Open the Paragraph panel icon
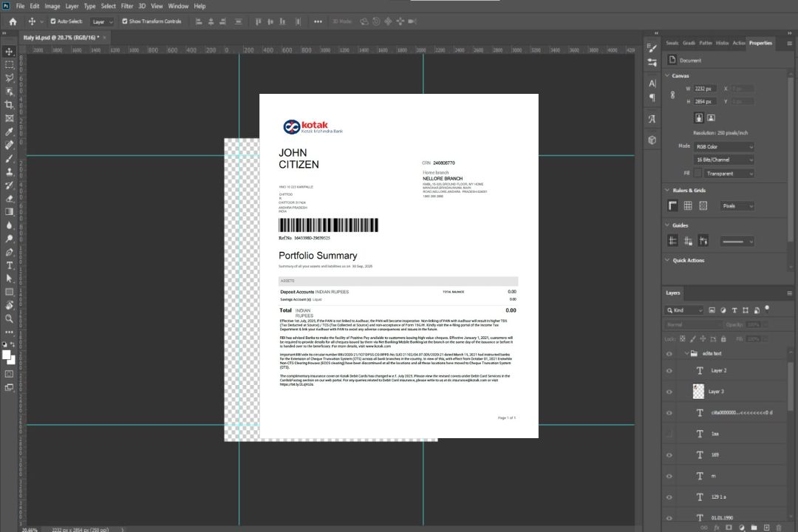This screenshot has height=532, width=798. coord(652,98)
